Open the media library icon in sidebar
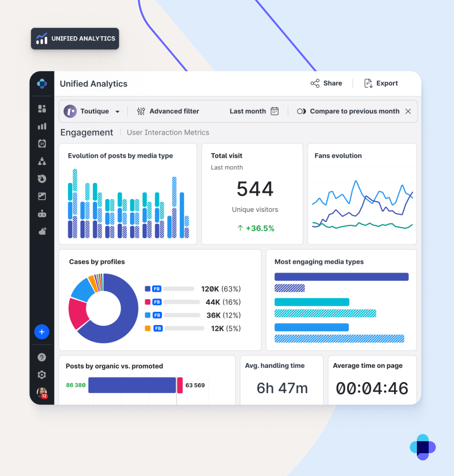 [x=42, y=196]
